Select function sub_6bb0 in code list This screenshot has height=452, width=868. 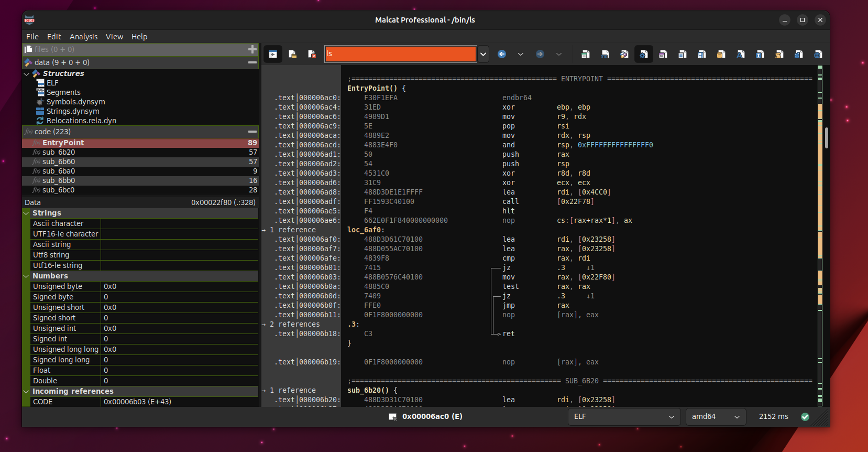140,181
